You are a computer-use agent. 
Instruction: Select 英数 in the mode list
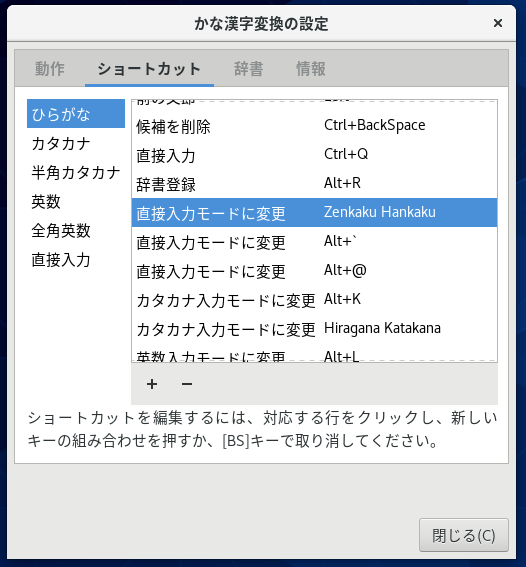[x=76, y=201]
